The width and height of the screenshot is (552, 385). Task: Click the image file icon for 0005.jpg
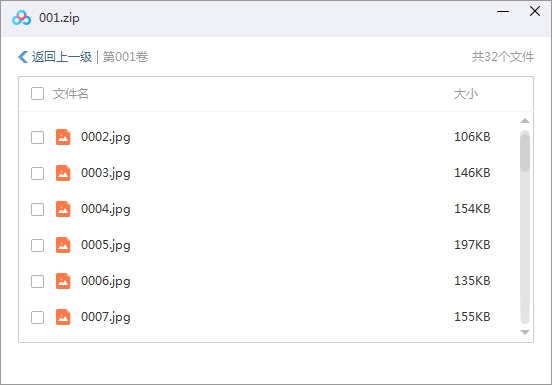(x=63, y=245)
